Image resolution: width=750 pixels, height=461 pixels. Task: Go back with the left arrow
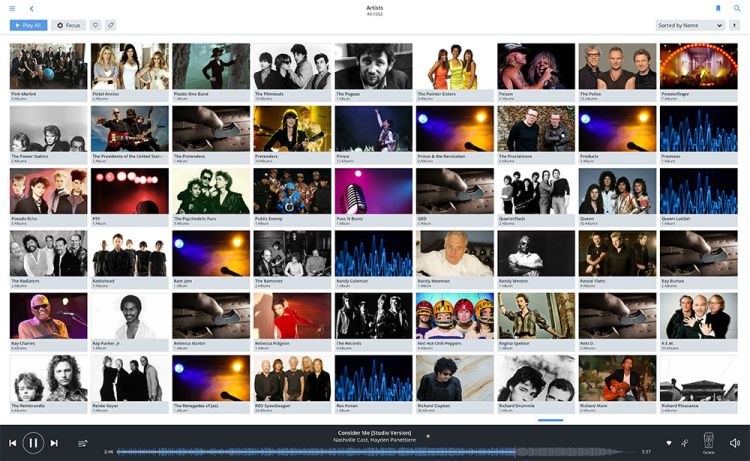(32, 8)
